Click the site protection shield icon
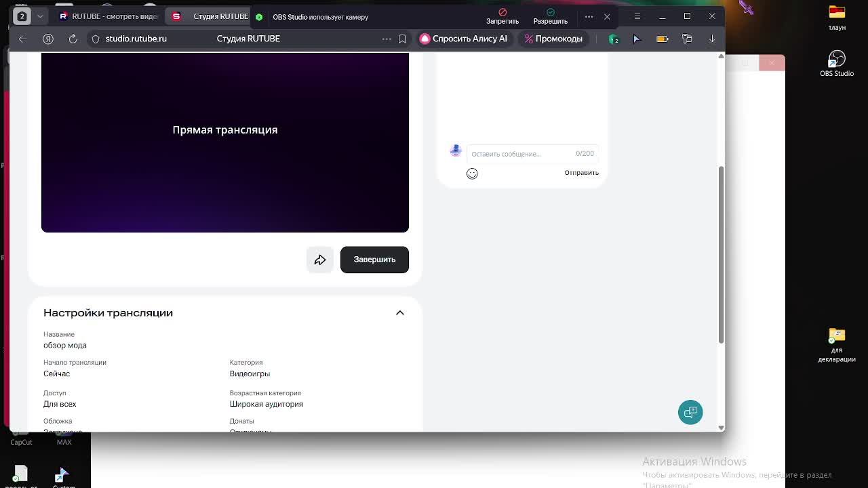Viewport: 868px width, 488px height. point(96,39)
